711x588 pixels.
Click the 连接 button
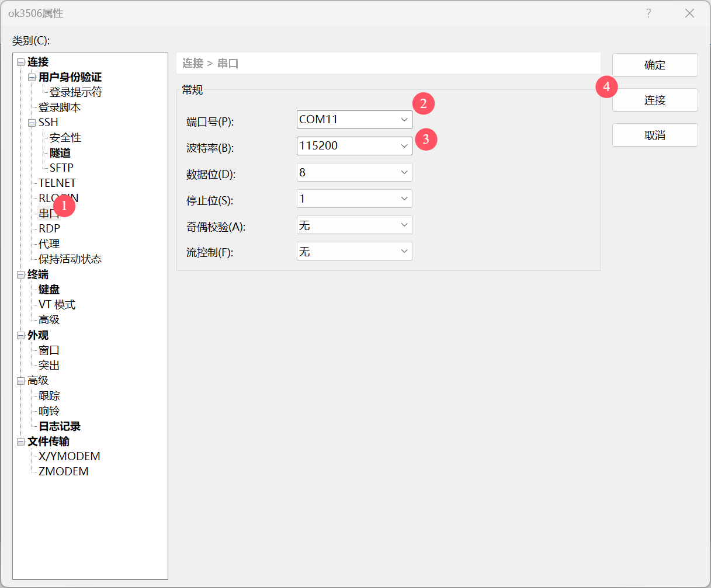click(655, 100)
